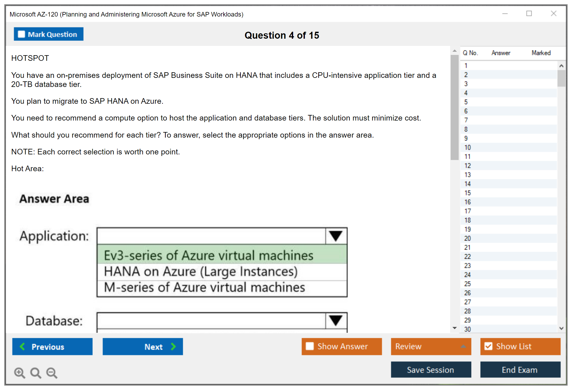
Task: Click question pane scroll-down arrow
Action: (454, 328)
